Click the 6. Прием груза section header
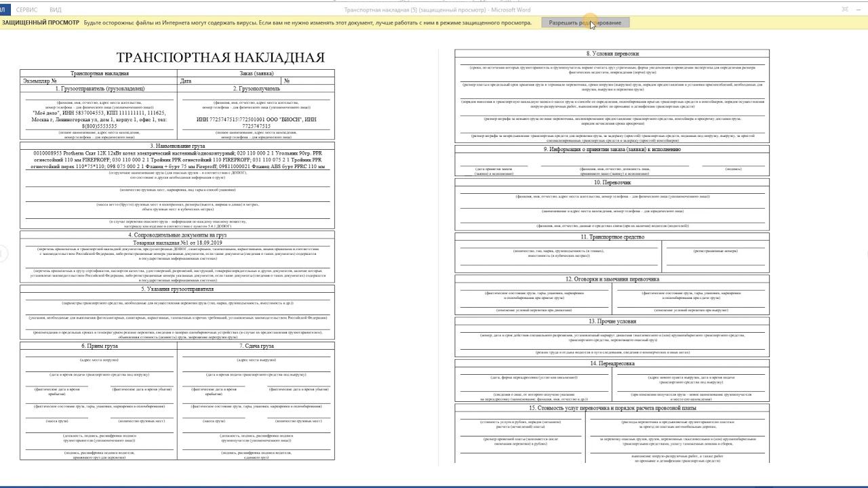The image size is (868, 488). [99, 346]
